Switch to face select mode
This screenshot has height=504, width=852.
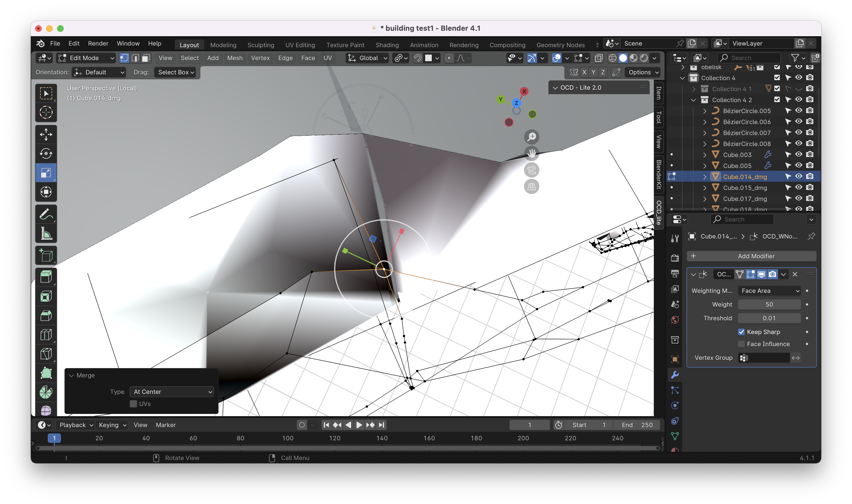point(146,58)
